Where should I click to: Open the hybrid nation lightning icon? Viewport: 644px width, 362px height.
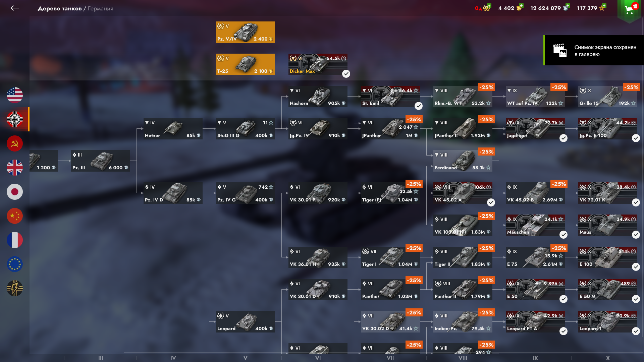coord(15,288)
